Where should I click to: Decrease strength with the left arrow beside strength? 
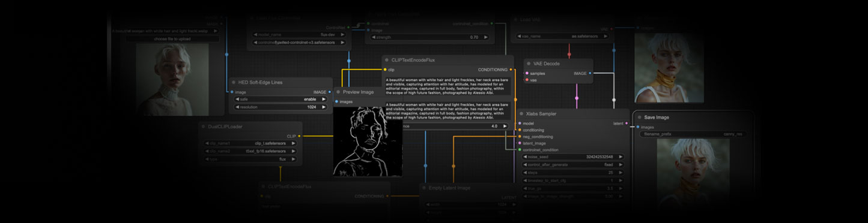click(373, 37)
